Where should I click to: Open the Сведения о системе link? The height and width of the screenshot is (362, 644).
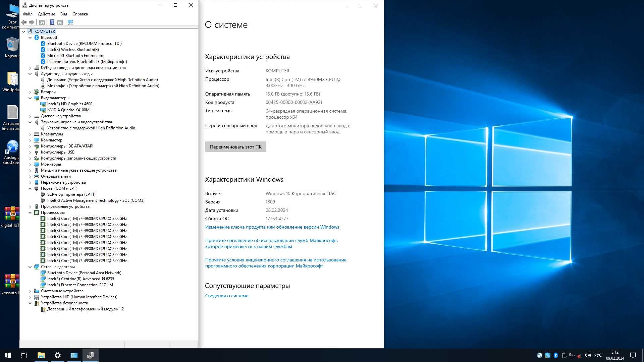[x=227, y=296]
